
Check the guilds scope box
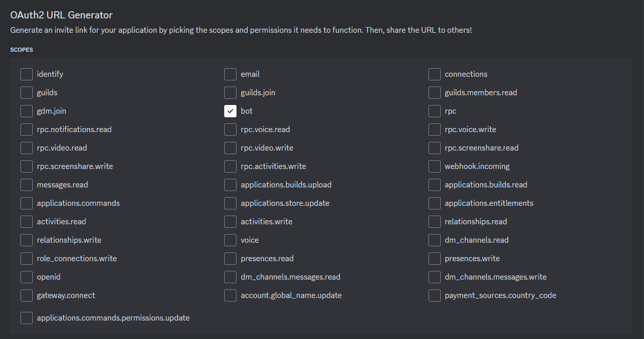click(x=27, y=93)
